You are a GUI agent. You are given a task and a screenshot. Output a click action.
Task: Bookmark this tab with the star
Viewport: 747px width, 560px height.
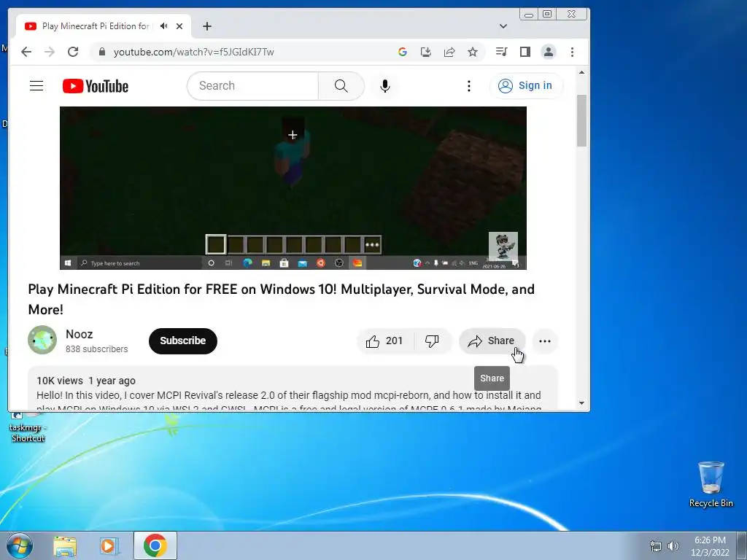click(473, 52)
